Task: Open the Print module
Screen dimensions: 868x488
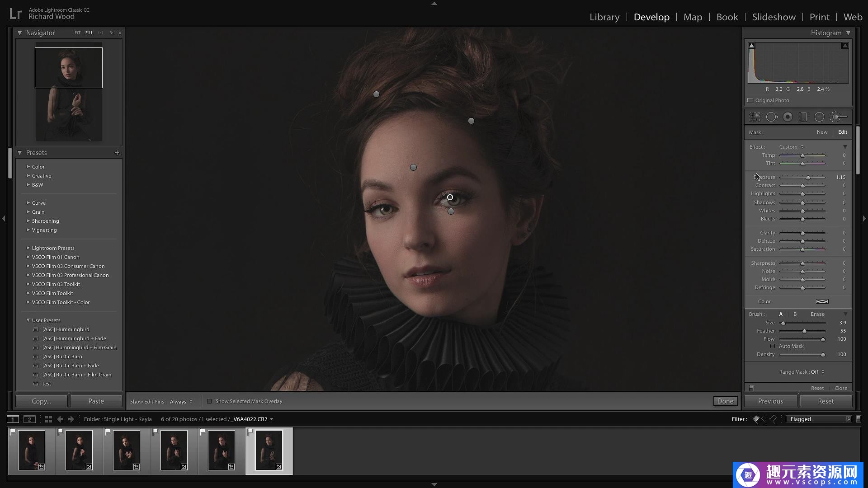Action: [x=819, y=17]
